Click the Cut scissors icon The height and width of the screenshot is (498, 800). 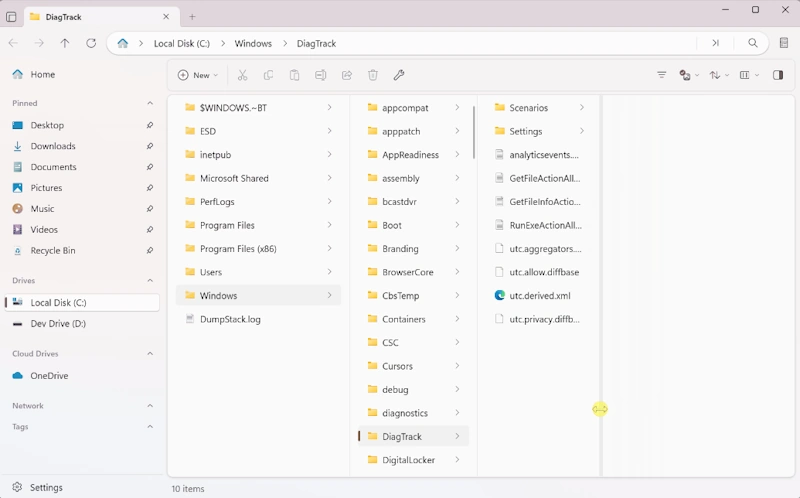click(242, 75)
